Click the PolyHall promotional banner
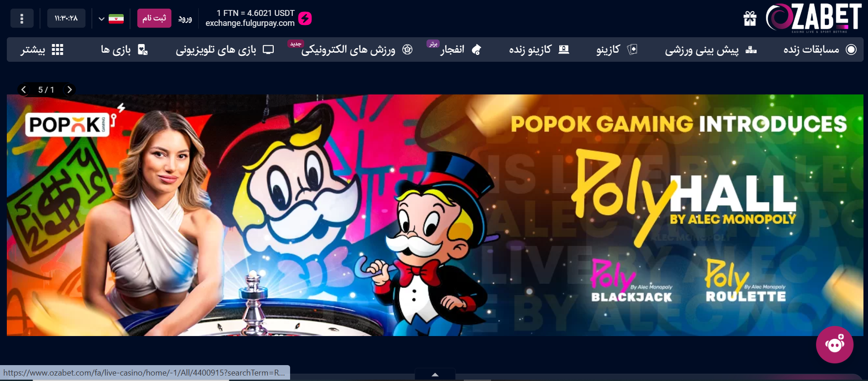 pos(435,215)
